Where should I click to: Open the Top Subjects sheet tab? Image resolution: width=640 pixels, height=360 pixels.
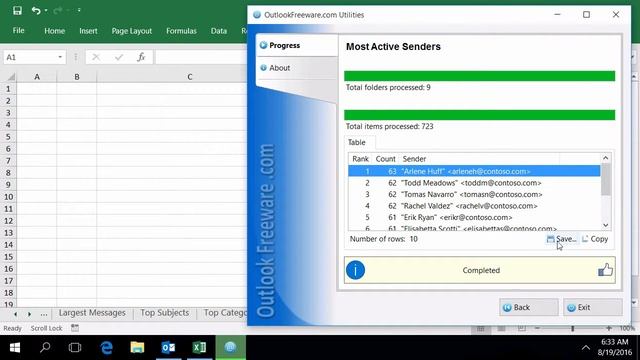[164, 313]
